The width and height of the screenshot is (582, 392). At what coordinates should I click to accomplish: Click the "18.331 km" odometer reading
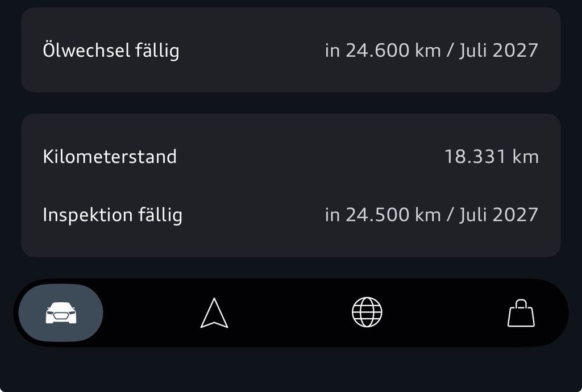pos(491,156)
